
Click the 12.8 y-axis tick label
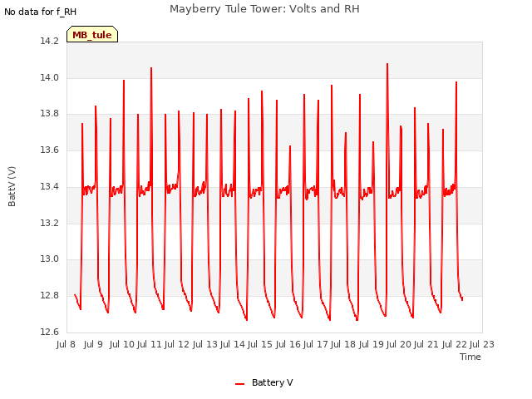(x=50, y=296)
